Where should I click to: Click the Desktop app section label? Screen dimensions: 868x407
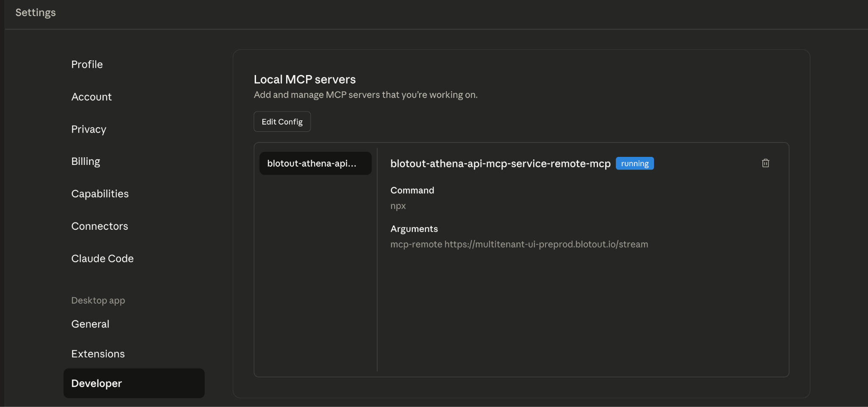pyautogui.click(x=98, y=301)
